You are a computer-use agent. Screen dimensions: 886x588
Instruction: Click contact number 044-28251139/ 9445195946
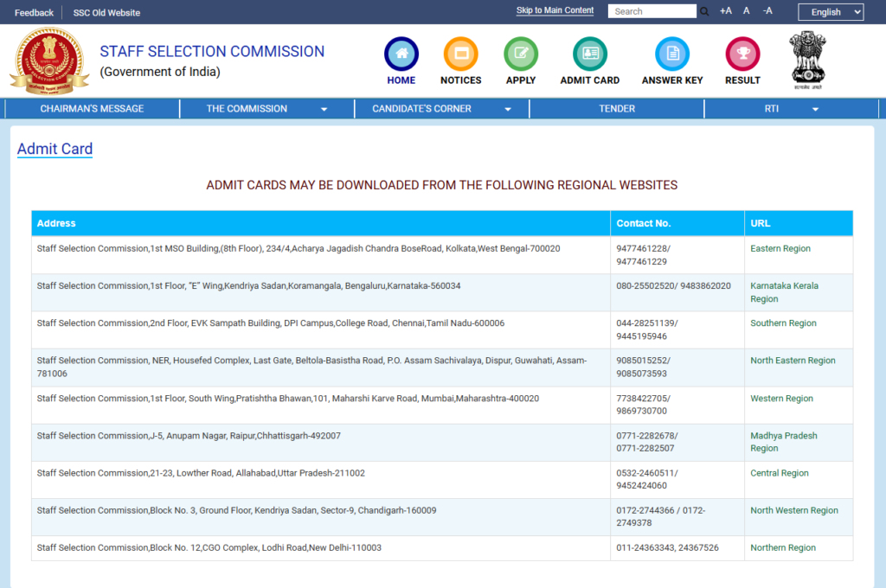pos(646,329)
